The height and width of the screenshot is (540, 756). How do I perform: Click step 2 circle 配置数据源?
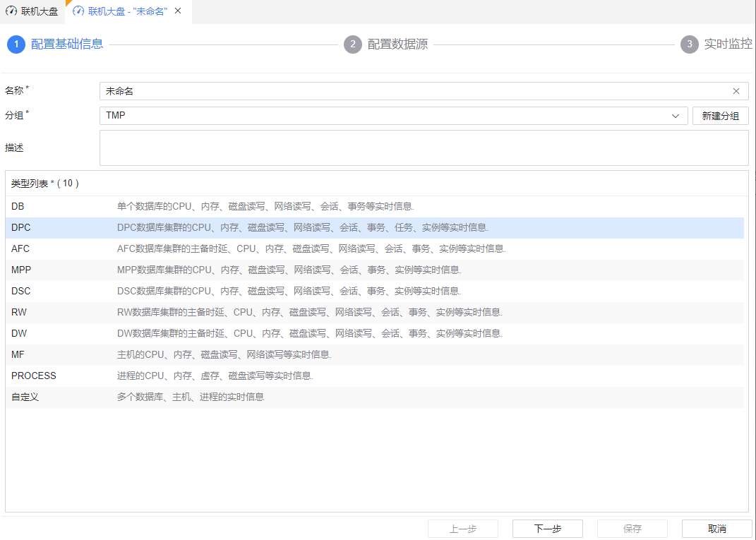coord(352,44)
